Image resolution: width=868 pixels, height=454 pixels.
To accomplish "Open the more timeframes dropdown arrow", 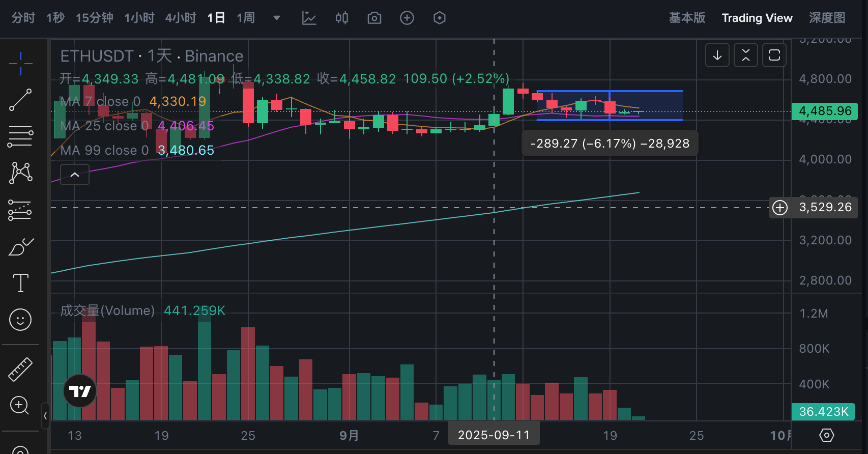I will (277, 18).
